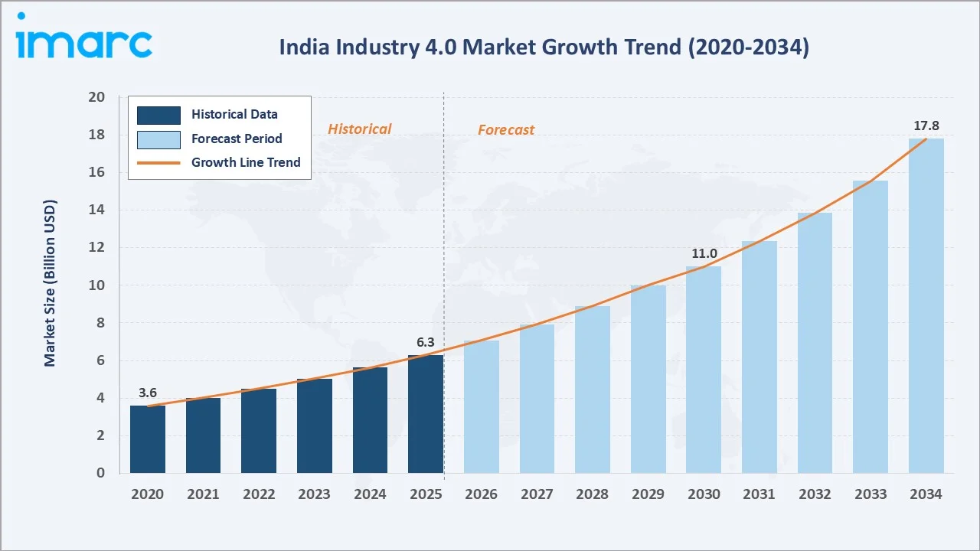Click the 2022 bar

tap(259, 431)
